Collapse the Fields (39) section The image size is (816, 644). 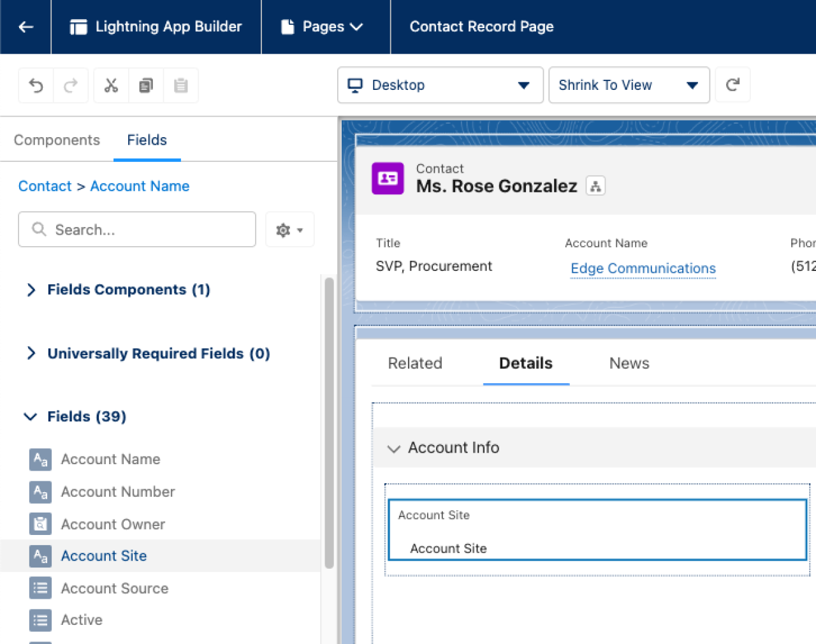31,417
